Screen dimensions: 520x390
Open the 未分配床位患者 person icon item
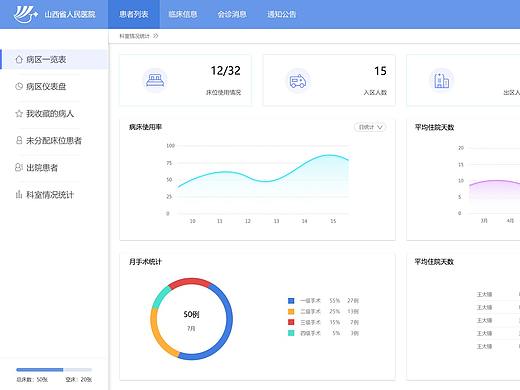19,140
